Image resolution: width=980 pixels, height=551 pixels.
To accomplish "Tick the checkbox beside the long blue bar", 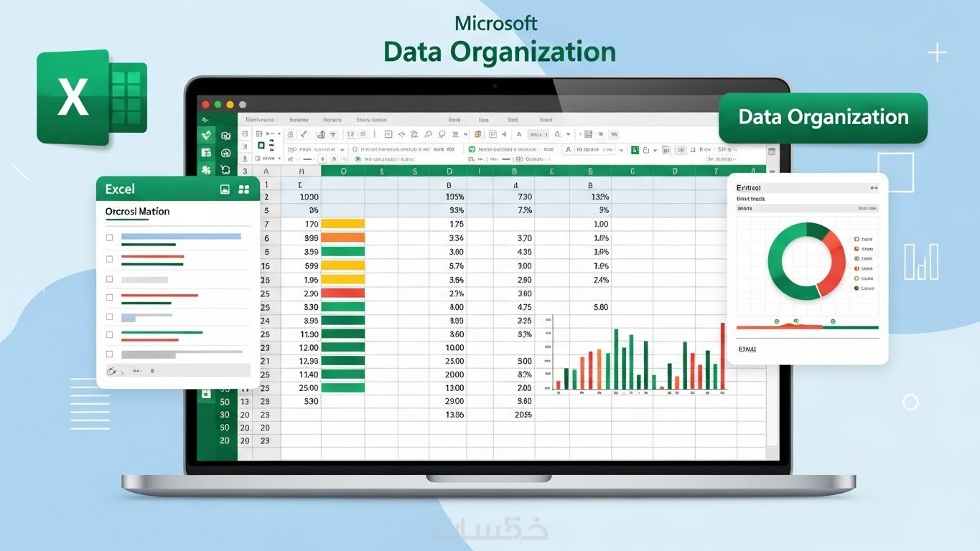I will click(109, 237).
